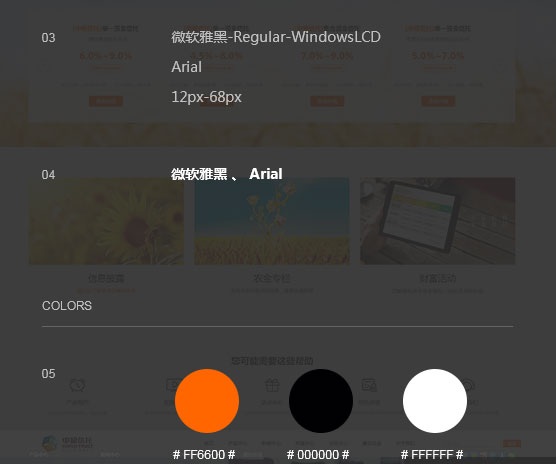Click the dimmed button under 6.0%~9.0% rate

pyautogui.click(x=106, y=101)
